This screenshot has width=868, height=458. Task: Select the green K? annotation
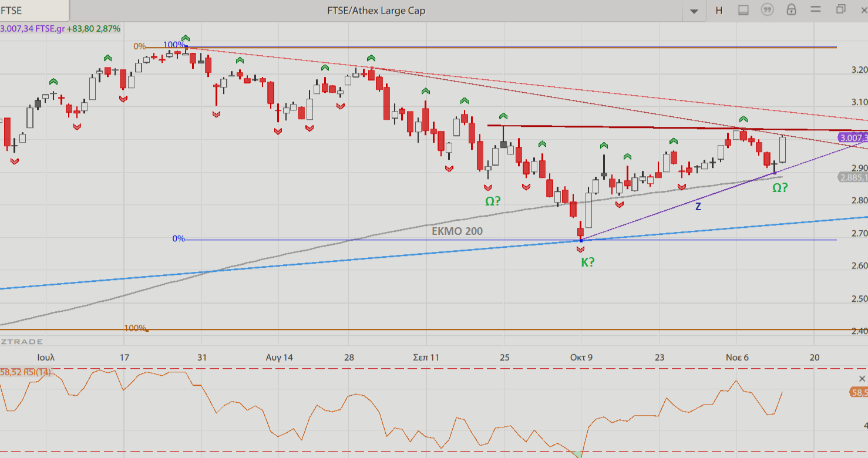tap(587, 262)
